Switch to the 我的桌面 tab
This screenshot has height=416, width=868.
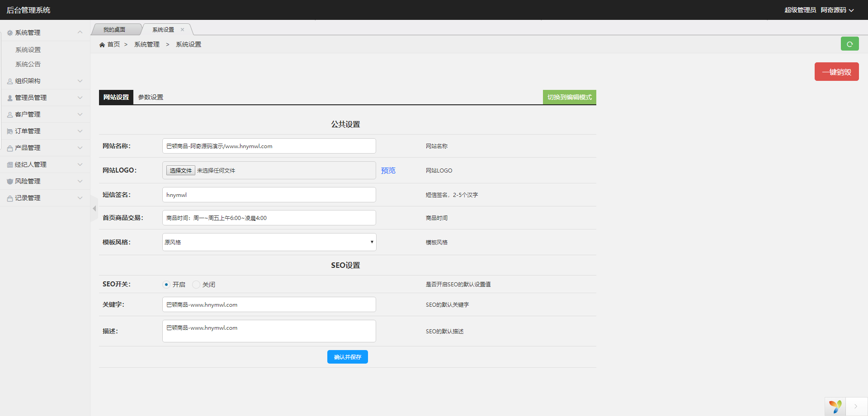[x=114, y=30]
